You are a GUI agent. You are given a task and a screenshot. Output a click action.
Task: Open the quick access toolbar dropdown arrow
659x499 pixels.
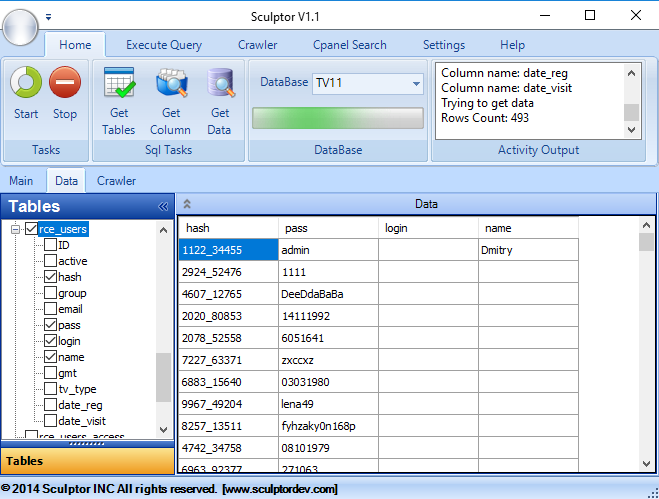click(48, 17)
